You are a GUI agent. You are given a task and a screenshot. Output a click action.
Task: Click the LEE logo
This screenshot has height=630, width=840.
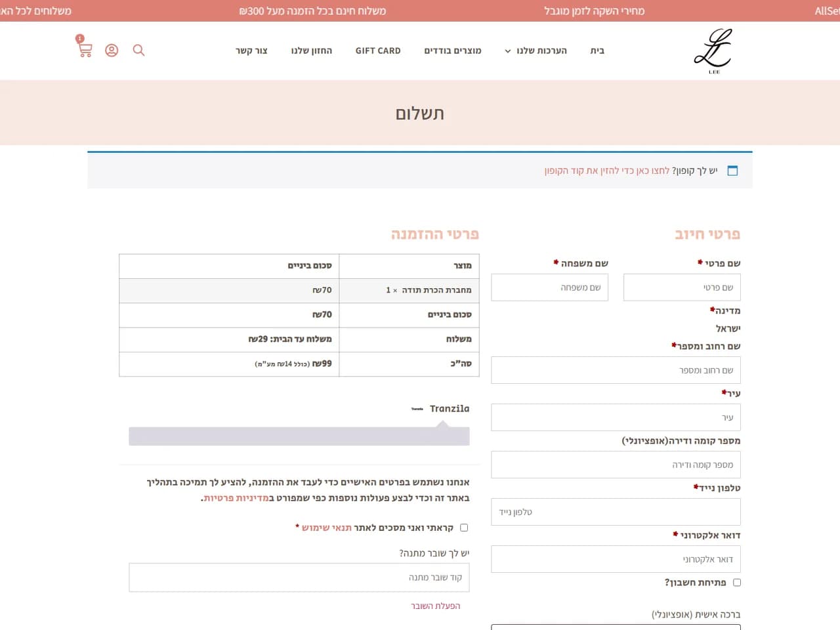point(713,51)
